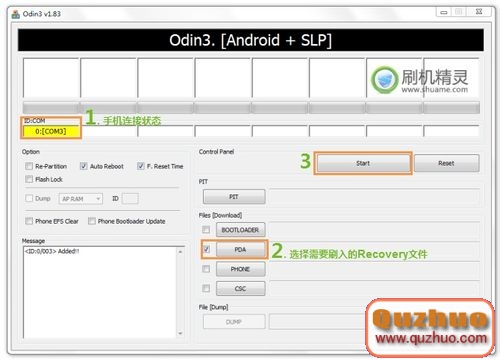Click the PIT file path field
Image resolution: width=500 pixels, height=363 pixels.
374,197
